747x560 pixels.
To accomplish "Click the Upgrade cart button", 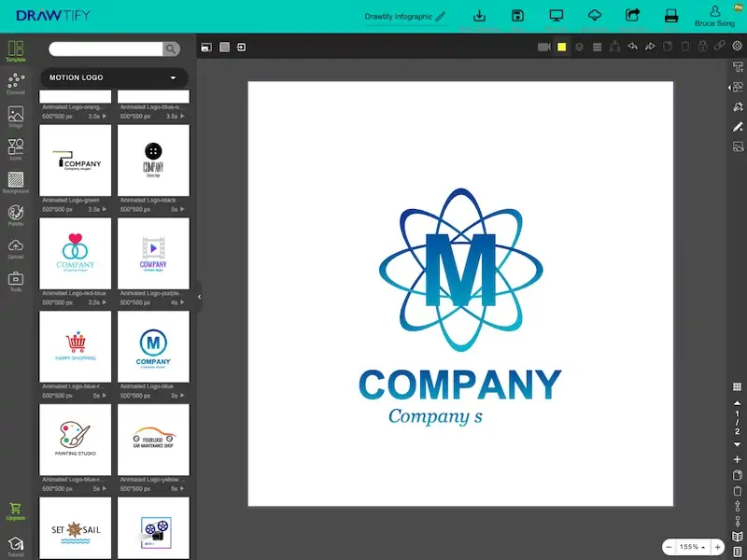I will 16,511.
